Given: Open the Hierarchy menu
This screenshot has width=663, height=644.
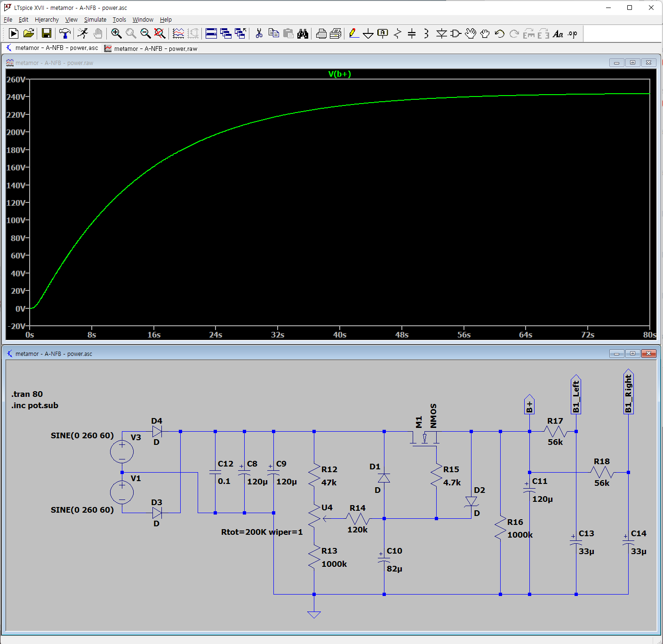Looking at the screenshot, I should tap(47, 20).
